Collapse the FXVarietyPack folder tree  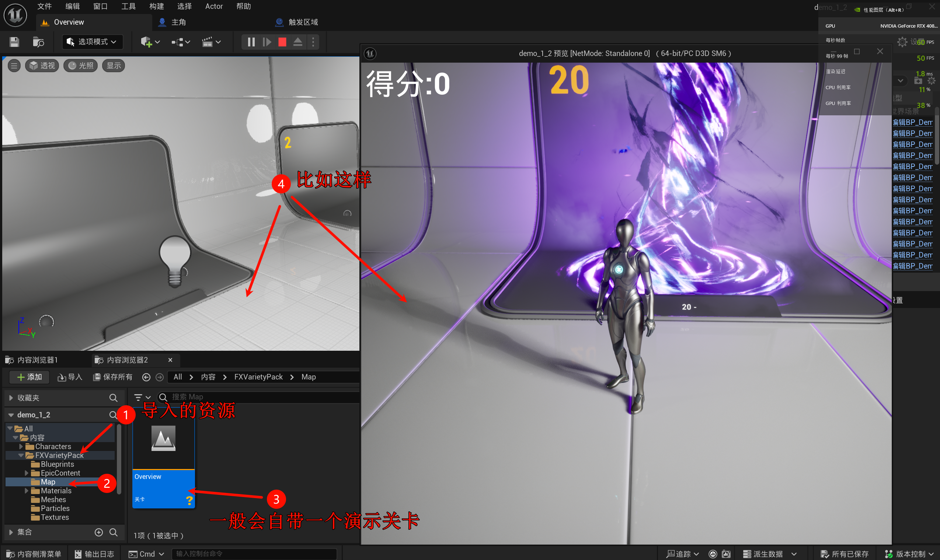[x=21, y=455]
